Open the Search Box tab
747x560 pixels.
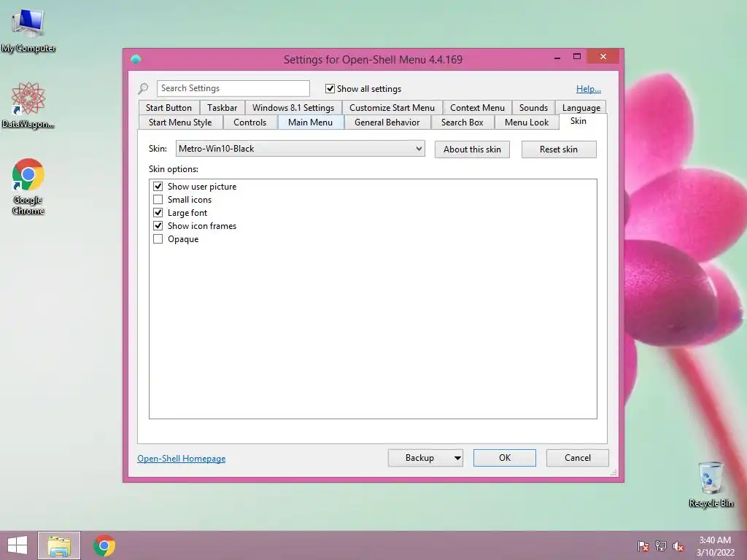pyautogui.click(x=462, y=122)
